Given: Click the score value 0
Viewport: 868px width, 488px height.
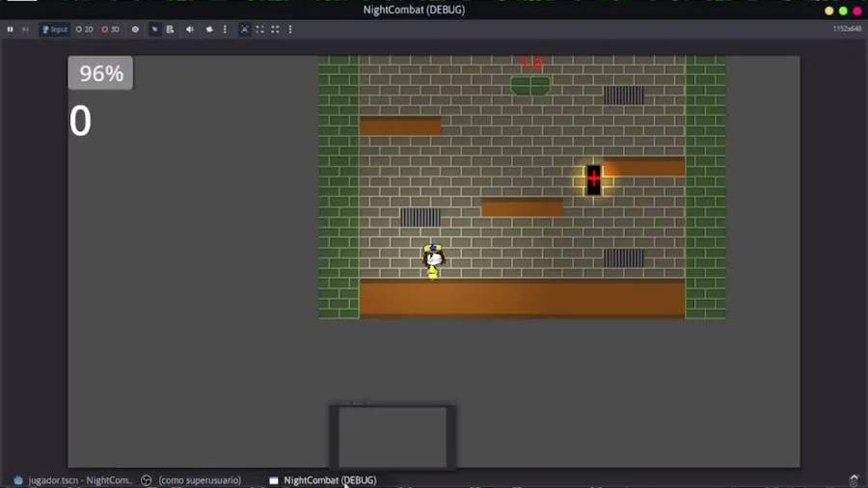Looking at the screenshot, I should (x=80, y=121).
